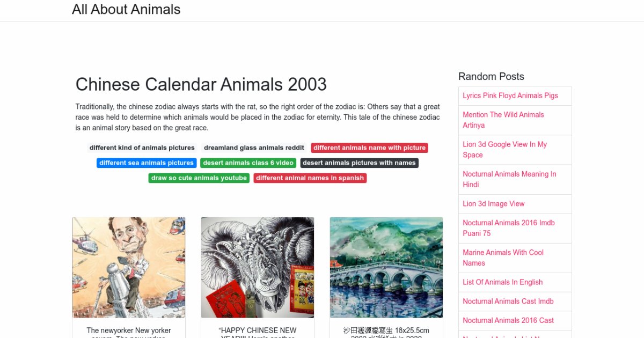
Task: Open the 'draw so cute animals youtube' tag
Action: (x=199, y=178)
